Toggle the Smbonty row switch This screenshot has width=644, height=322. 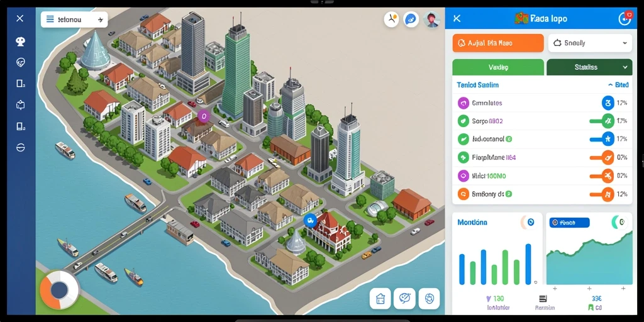[602, 194]
